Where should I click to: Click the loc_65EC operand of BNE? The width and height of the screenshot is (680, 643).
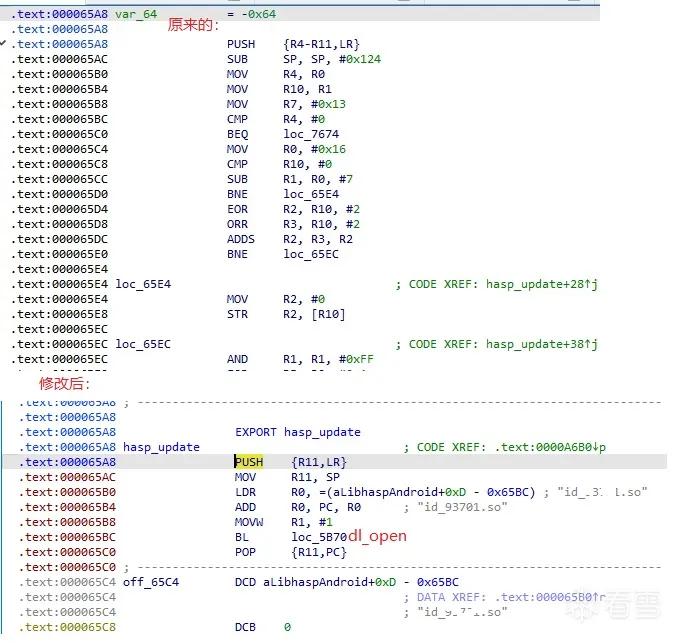click(x=311, y=254)
